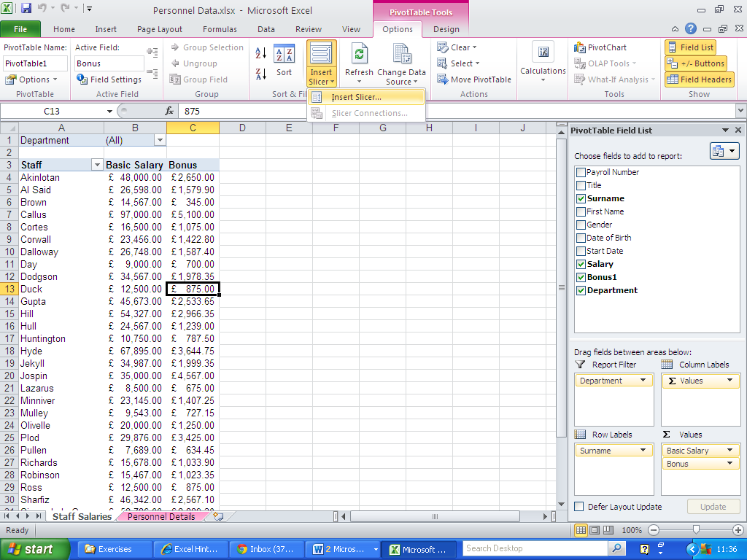Refresh the PivotTable data
The image size is (747, 560).
(359, 64)
